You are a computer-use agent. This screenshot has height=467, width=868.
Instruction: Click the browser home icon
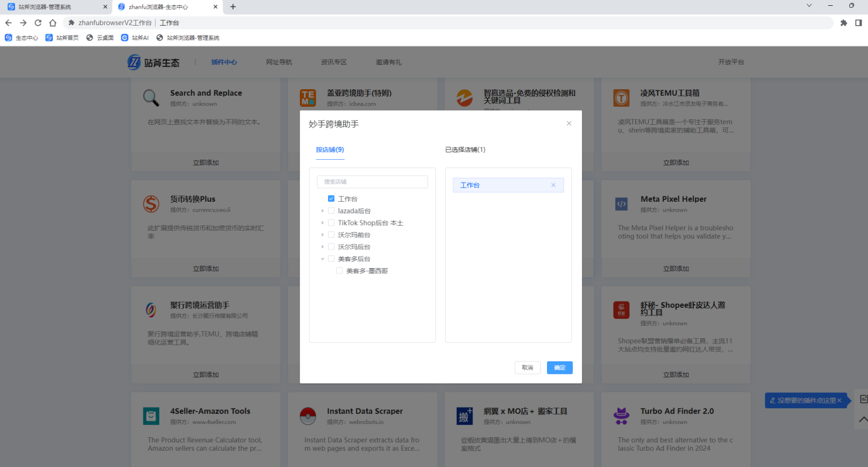[x=52, y=23]
